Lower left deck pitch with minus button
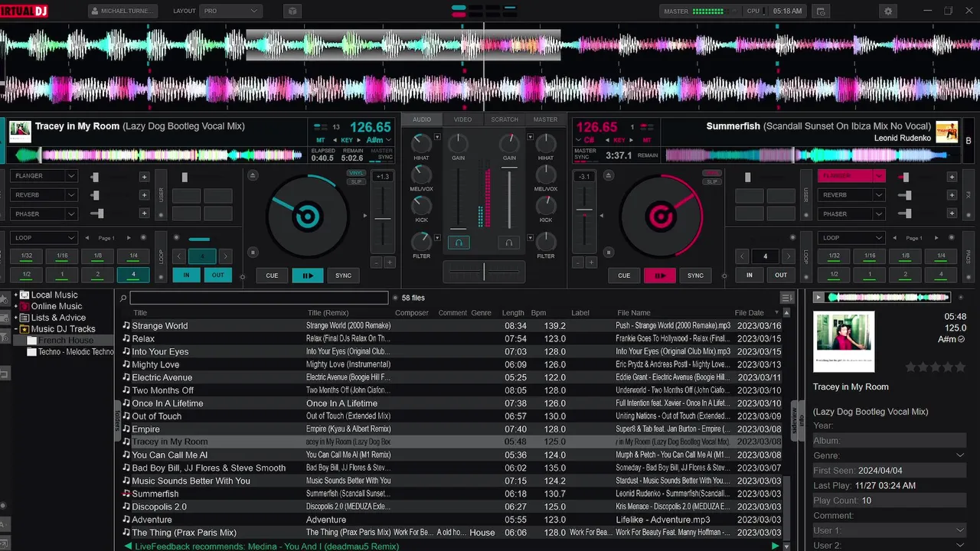Viewport: 980px width, 551px height. coord(376,262)
